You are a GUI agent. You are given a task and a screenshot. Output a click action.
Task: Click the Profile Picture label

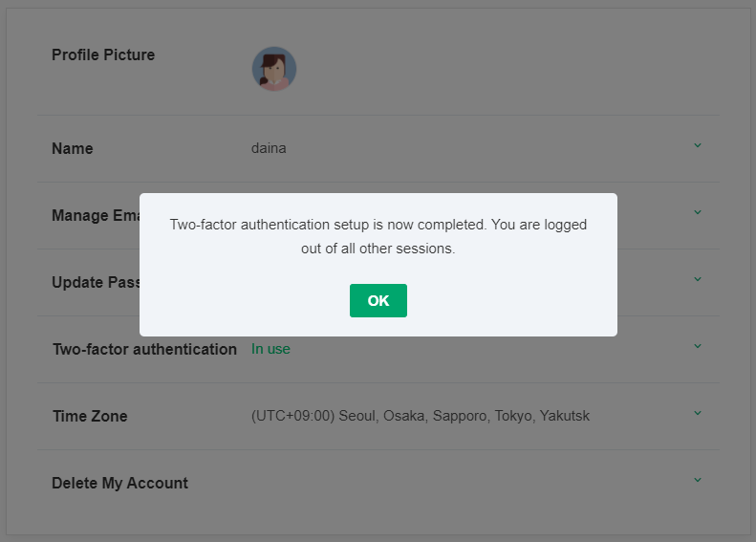[103, 55]
